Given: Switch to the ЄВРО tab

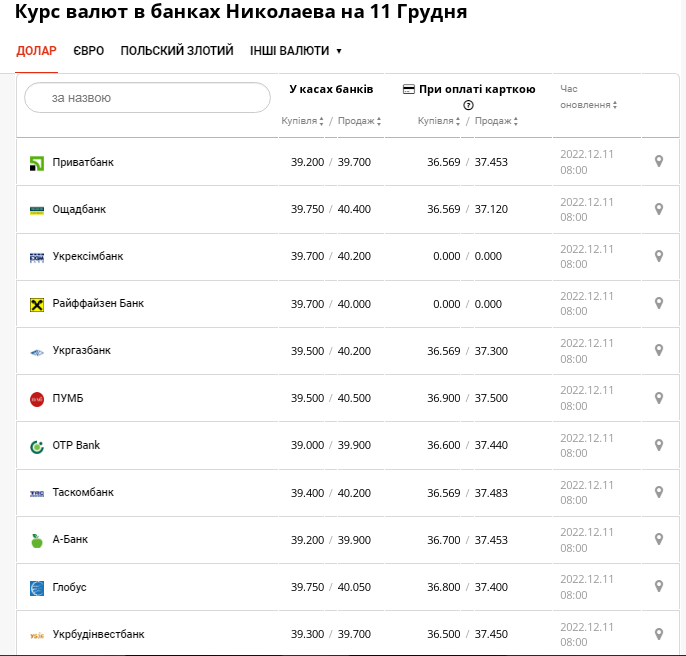Looking at the screenshot, I should click(89, 51).
